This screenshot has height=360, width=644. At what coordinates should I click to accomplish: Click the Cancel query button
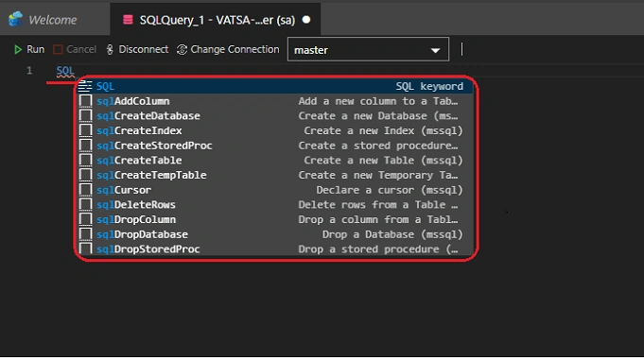75,50
